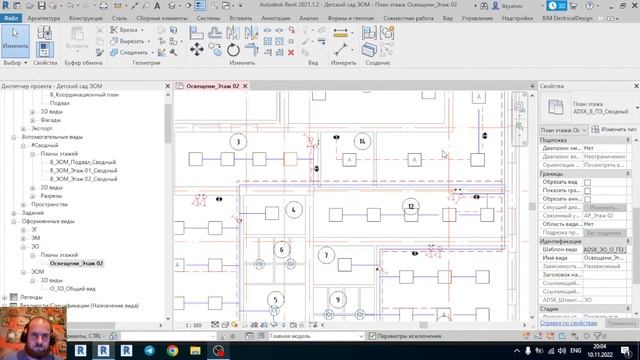Open File Explorer from the taskbar
640x360 pixels.
point(195,351)
